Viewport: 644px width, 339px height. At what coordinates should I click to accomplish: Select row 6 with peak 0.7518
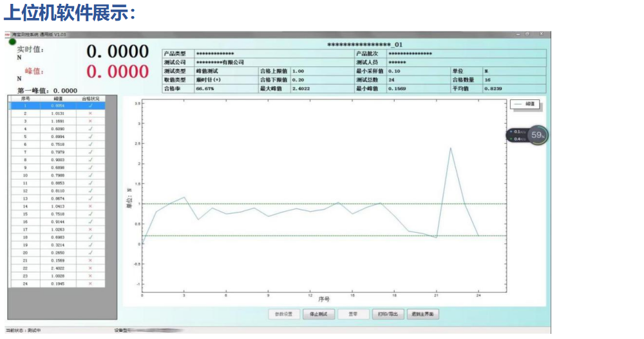click(57, 144)
